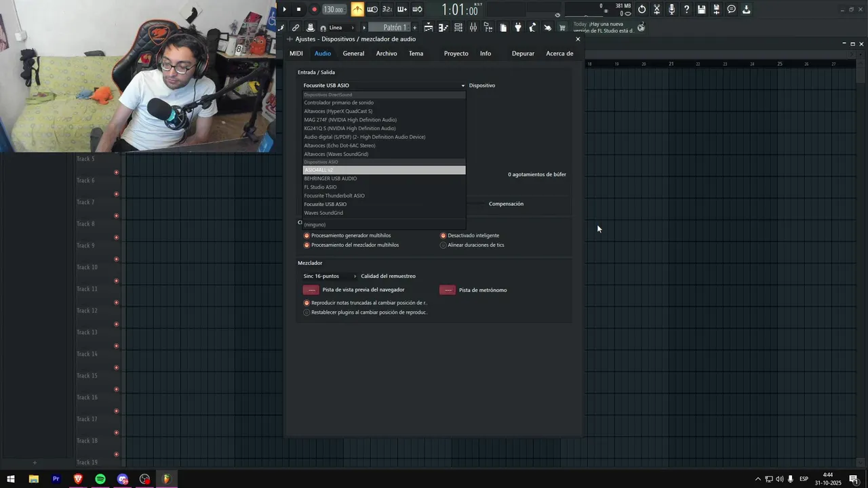
Task: Toggle loop recording icon
Action: [417, 9]
